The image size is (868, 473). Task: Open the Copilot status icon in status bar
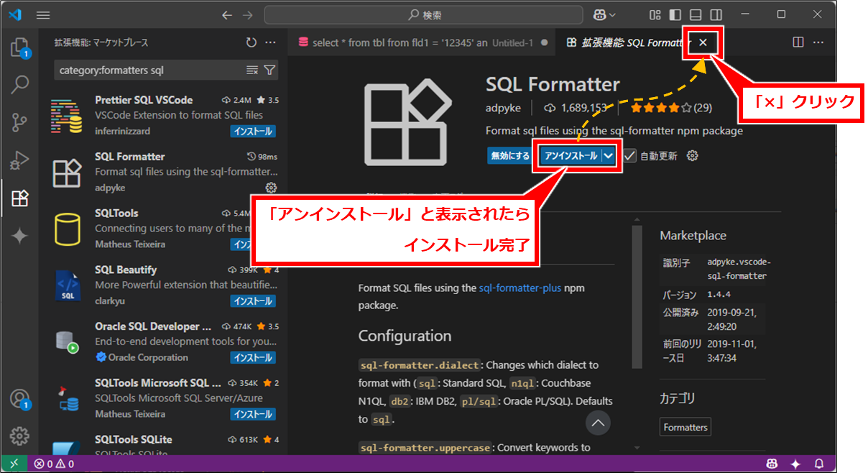[772, 464]
